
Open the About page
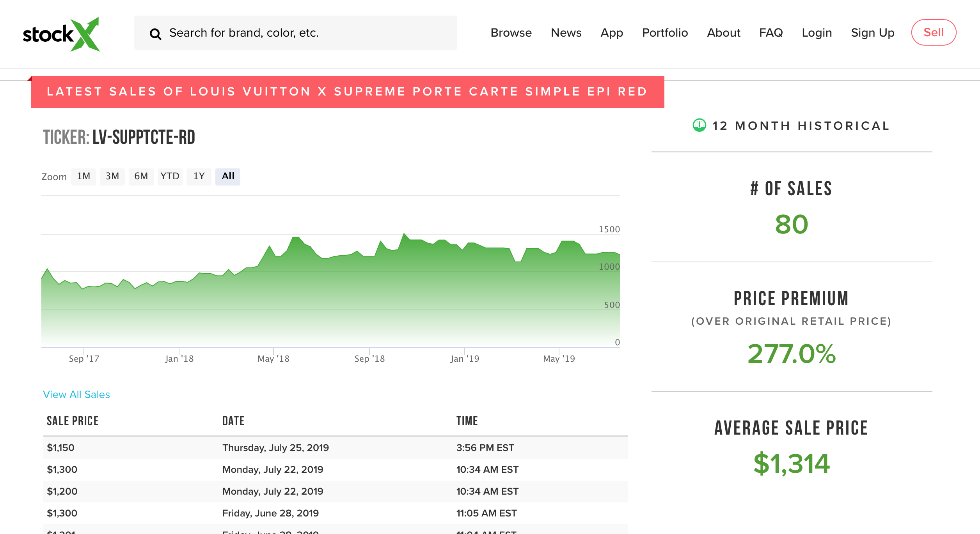click(723, 33)
